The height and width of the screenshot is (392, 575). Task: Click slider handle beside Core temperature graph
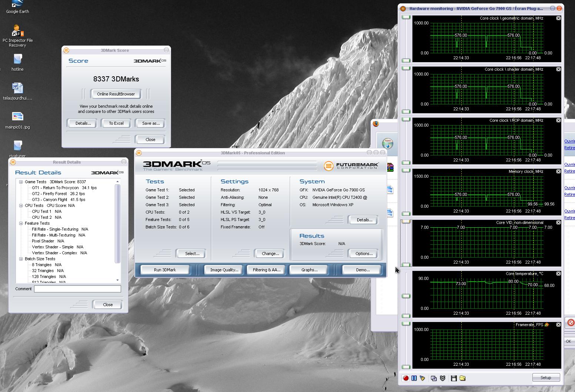pos(406,296)
